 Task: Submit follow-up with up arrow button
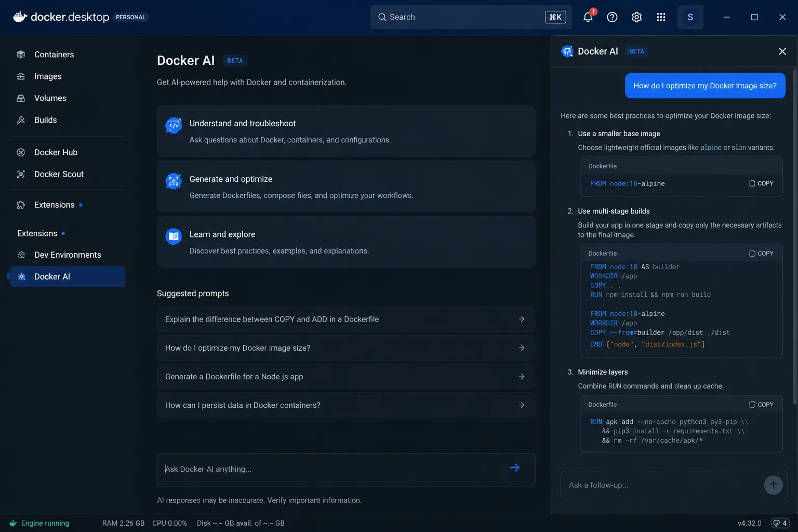tap(773, 485)
